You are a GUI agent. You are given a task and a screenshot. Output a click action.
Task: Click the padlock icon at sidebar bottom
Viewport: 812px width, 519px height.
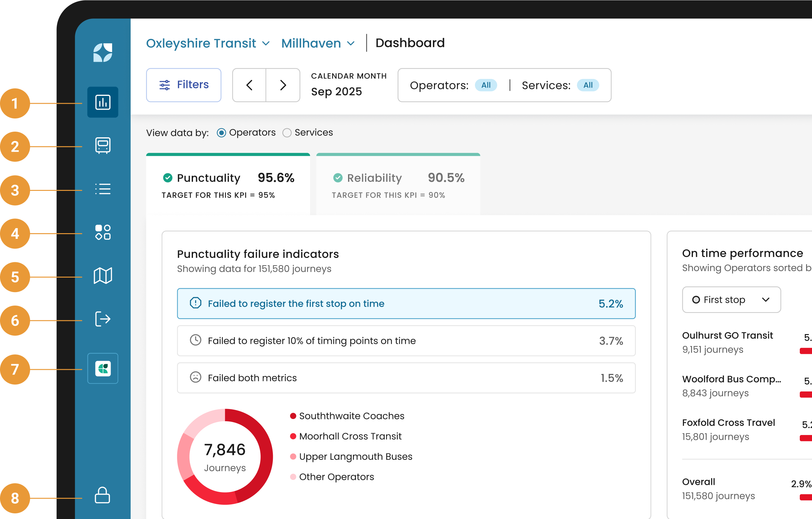pos(102,495)
